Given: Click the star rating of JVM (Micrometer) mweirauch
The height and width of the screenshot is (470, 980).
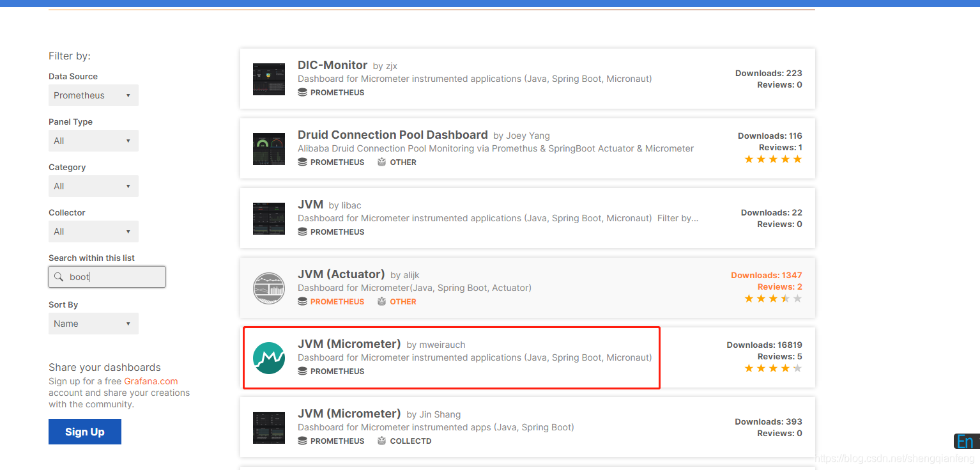Looking at the screenshot, I should (x=773, y=368).
